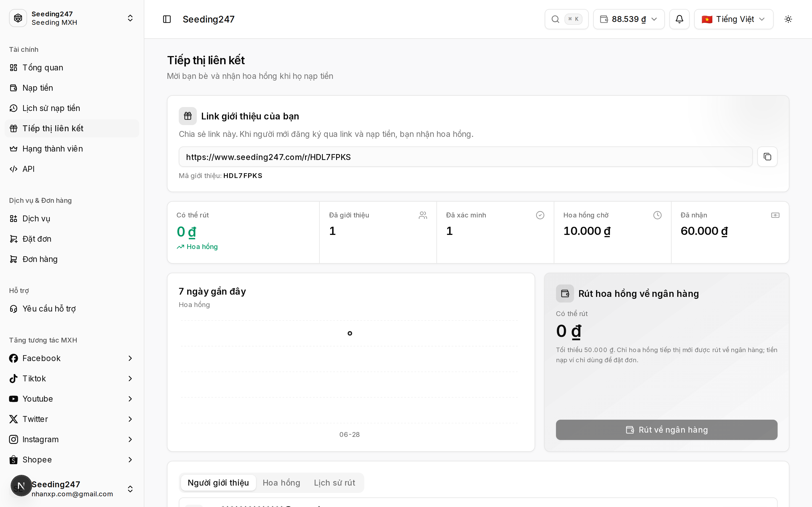Image resolution: width=812 pixels, height=507 pixels.
Task: Click the referral link text field
Action: point(465,157)
